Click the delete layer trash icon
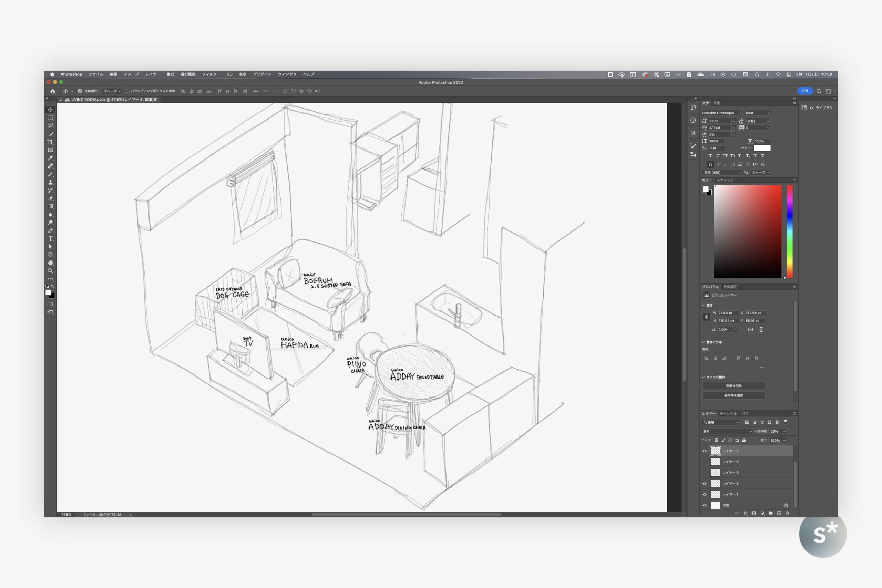 pos(787,513)
